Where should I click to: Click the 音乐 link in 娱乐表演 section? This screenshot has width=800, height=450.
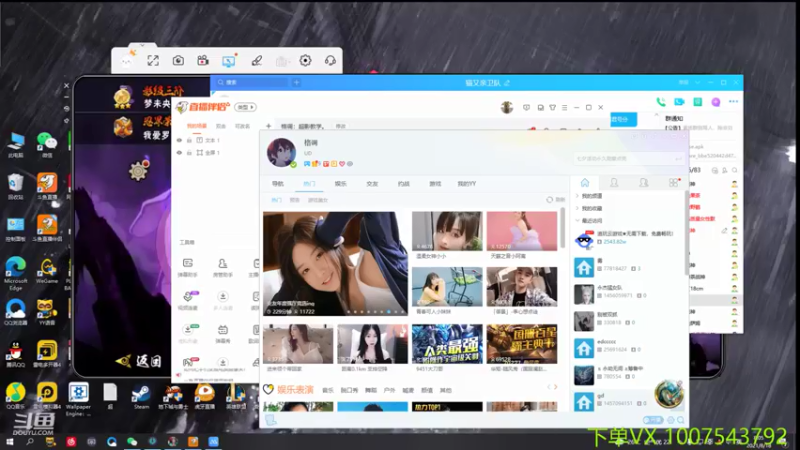(x=328, y=390)
